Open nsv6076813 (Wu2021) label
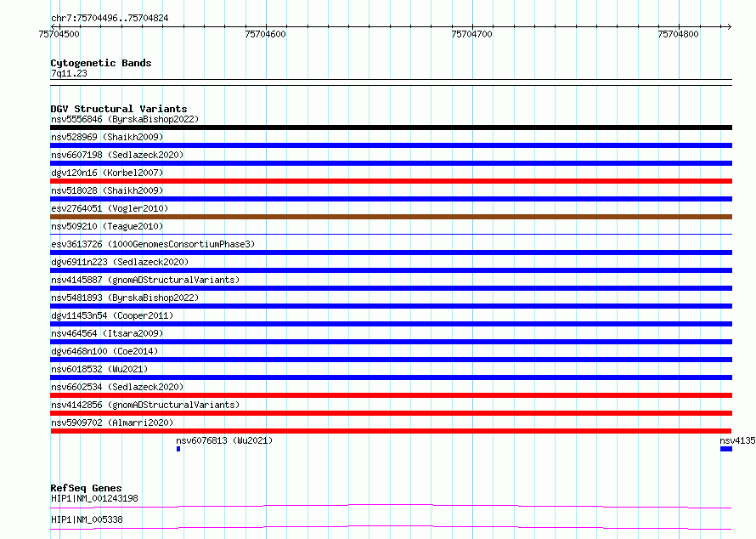The image size is (756, 539). pyautogui.click(x=224, y=440)
